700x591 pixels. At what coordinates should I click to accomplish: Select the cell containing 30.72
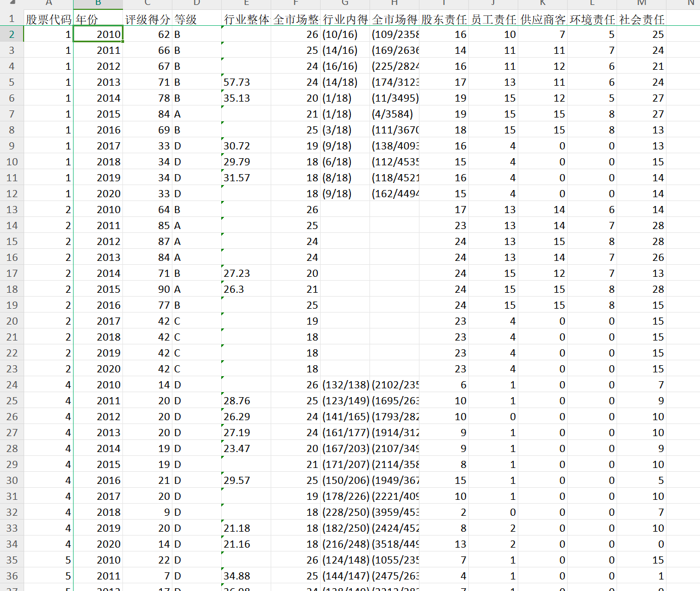246,146
